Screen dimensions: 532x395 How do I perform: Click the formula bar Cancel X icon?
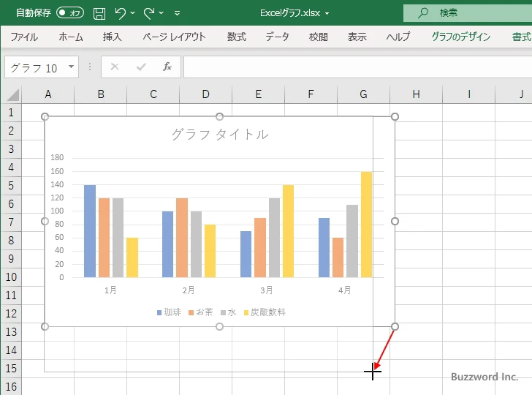coord(115,67)
